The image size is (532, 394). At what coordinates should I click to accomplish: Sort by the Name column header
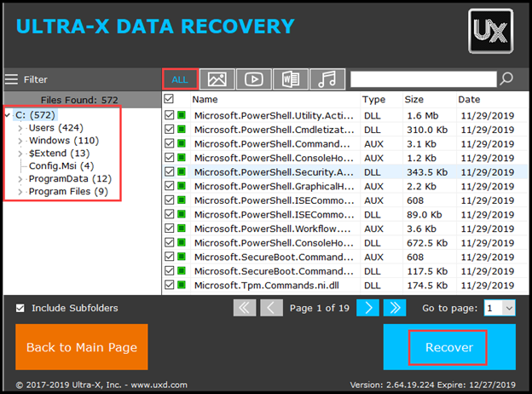click(205, 100)
